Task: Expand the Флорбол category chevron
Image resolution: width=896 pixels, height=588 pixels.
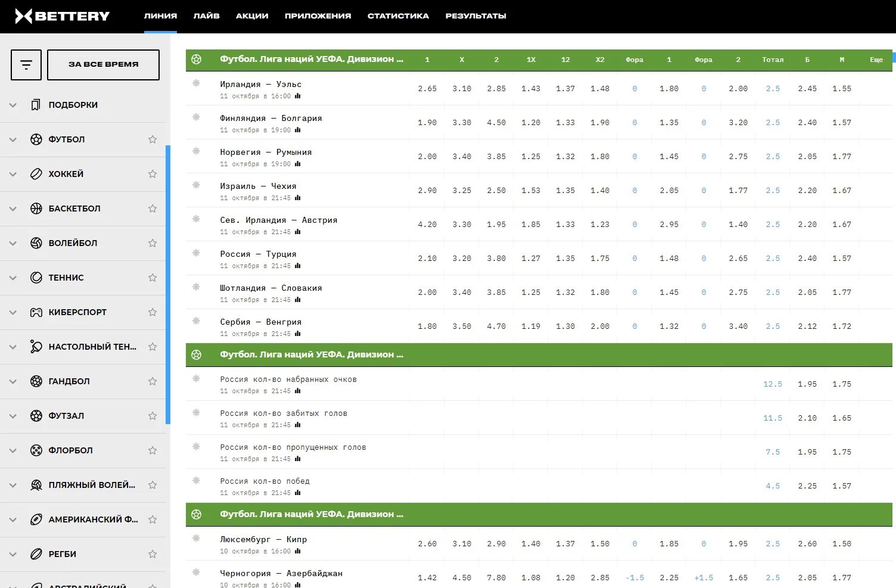Action: pos(13,450)
